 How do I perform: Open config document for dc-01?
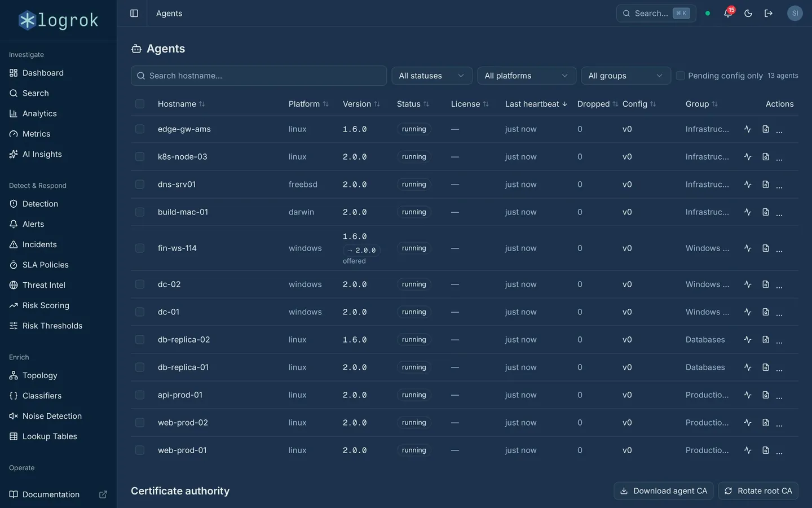point(766,312)
